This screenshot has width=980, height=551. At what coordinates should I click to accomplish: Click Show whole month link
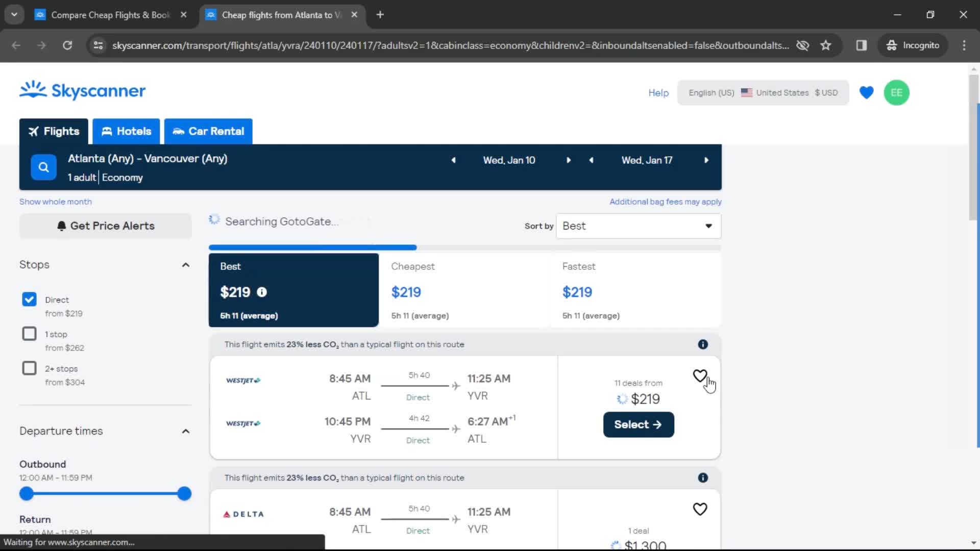pyautogui.click(x=55, y=201)
